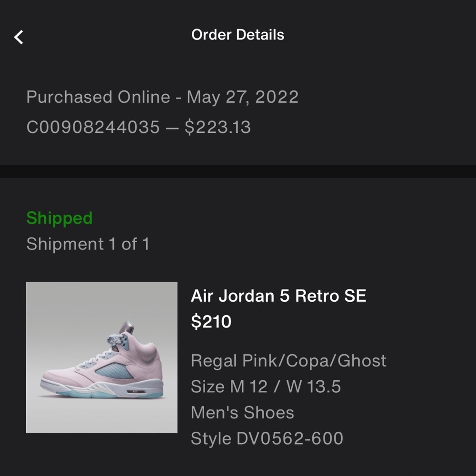Tap the Shipment 1 of 1 label
This screenshot has height=476, width=476.
pyautogui.click(x=88, y=244)
